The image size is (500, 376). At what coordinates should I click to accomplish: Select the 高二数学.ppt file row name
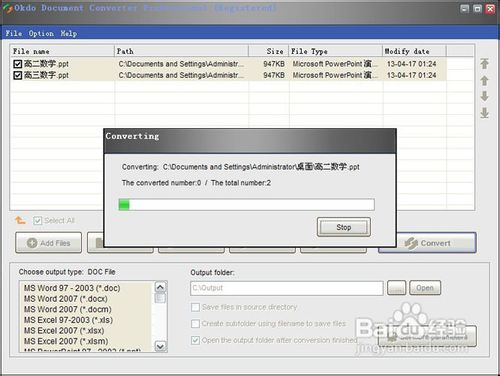click(x=46, y=64)
